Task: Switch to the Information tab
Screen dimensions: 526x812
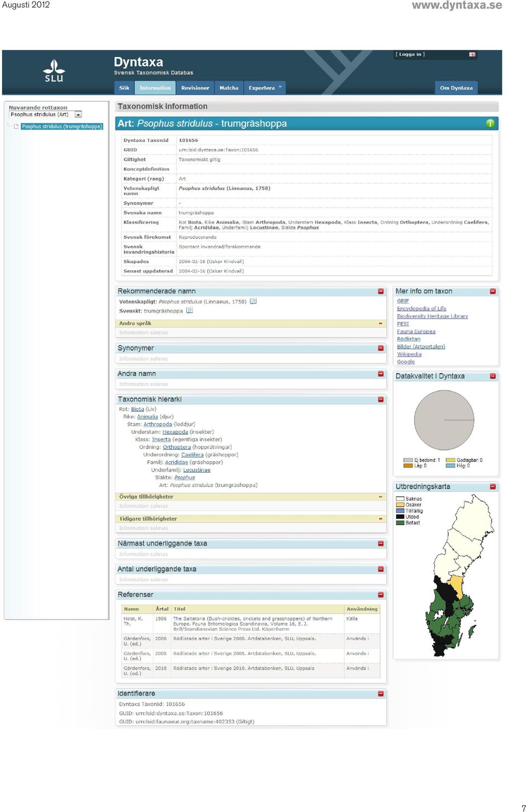Action: (x=155, y=88)
